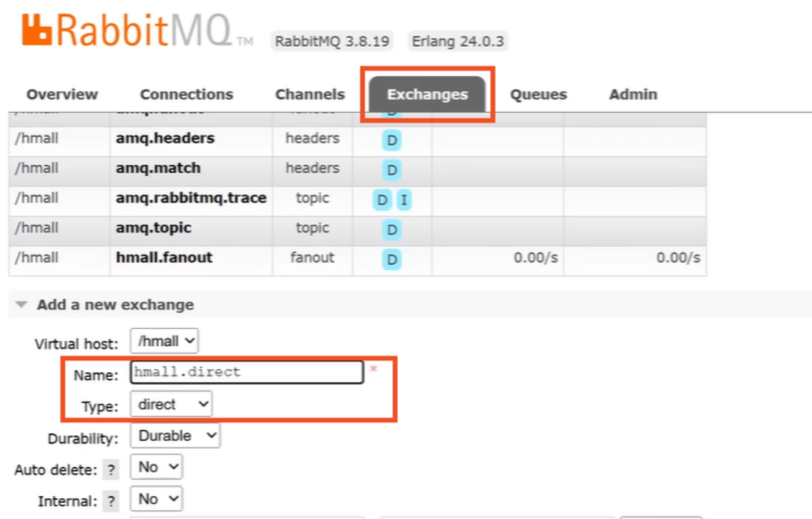Open the Internal dropdown

click(156, 499)
